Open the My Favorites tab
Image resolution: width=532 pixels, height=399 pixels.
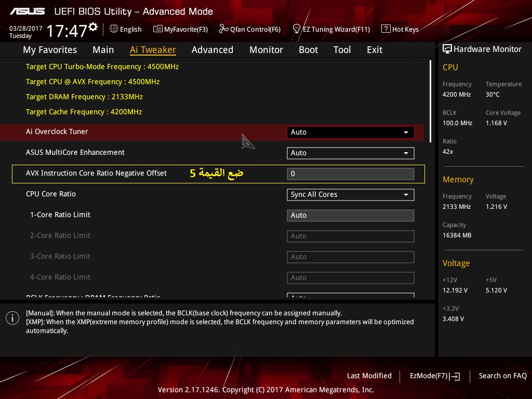50,50
